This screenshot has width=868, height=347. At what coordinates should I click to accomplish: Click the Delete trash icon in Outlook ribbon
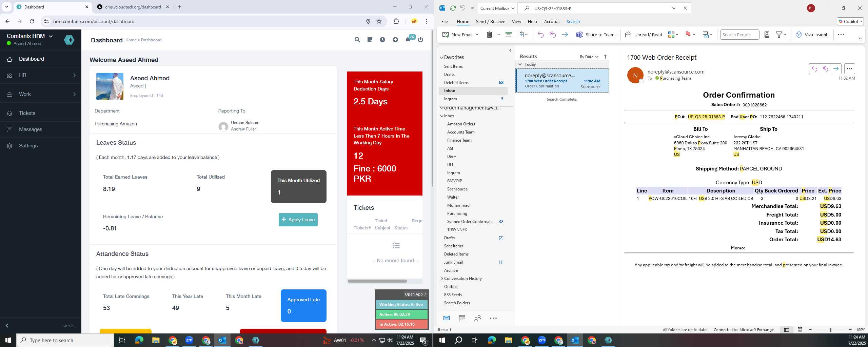point(489,35)
